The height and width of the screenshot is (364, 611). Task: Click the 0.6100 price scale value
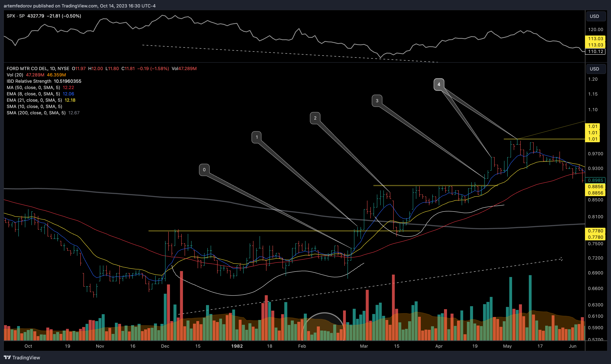[x=596, y=316]
